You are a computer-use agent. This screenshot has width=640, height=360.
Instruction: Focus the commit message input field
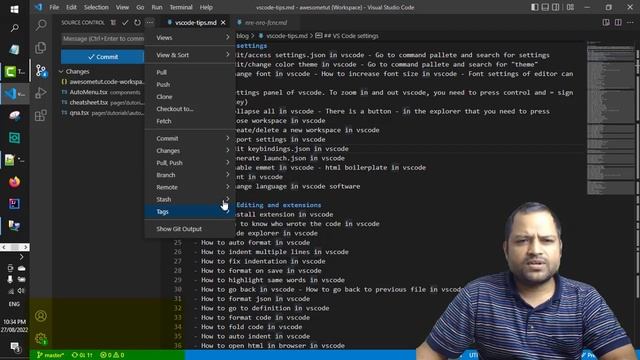[102, 39]
